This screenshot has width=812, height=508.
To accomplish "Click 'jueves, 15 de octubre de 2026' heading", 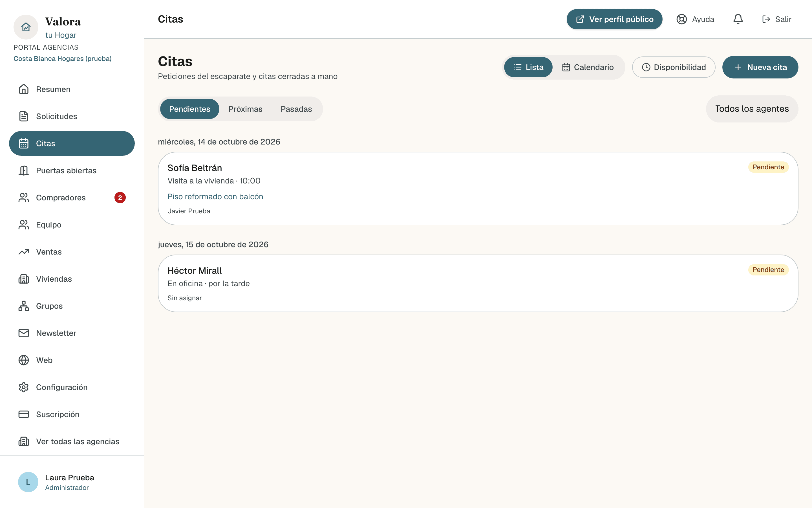I will 213,245.
